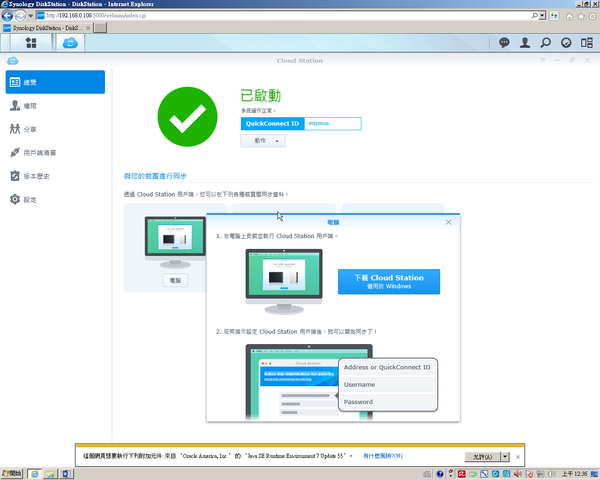Image resolution: width=600 pixels, height=480 pixels.
Task: Open Cloud Station 權限 privileges page
Action: pyautogui.click(x=55, y=106)
